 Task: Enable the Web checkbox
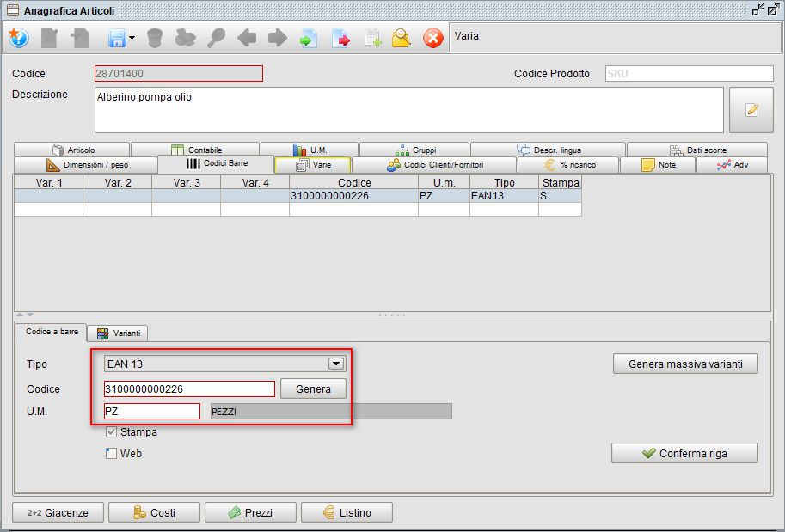tap(111, 453)
